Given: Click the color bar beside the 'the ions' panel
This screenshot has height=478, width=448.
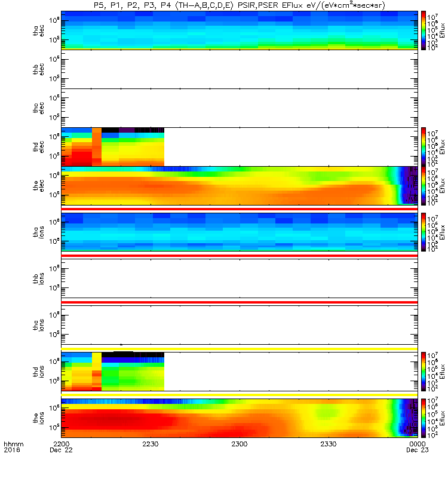Looking at the screenshot, I should tap(424, 418).
